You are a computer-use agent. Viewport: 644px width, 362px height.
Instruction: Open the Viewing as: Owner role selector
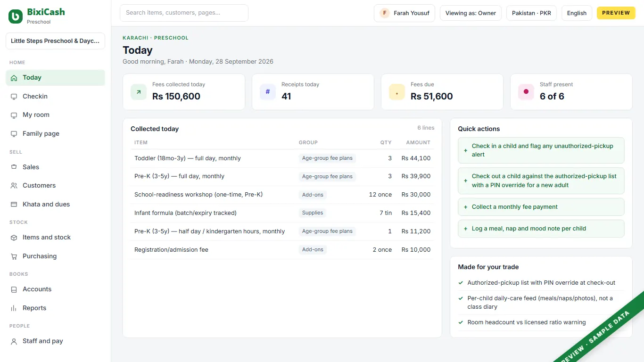[471, 13]
